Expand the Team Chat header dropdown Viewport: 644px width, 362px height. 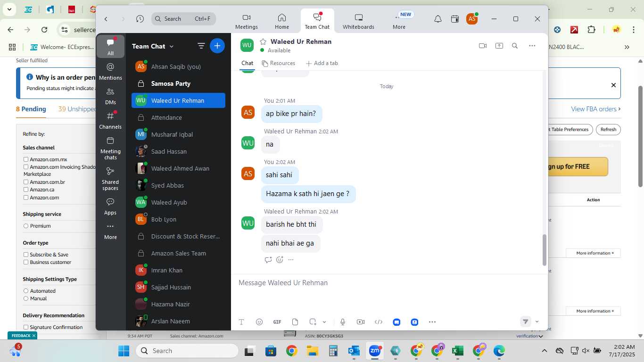click(x=172, y=46)
